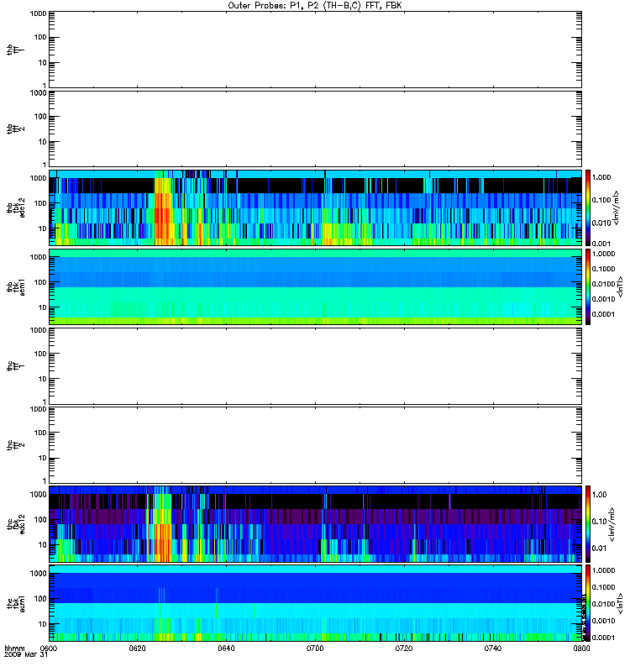Click the '0.100' color bar tick value

(601, 200)
